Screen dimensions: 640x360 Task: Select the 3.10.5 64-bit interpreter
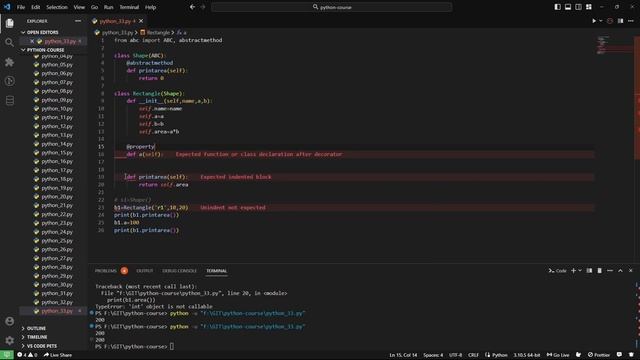pos(527,355)
